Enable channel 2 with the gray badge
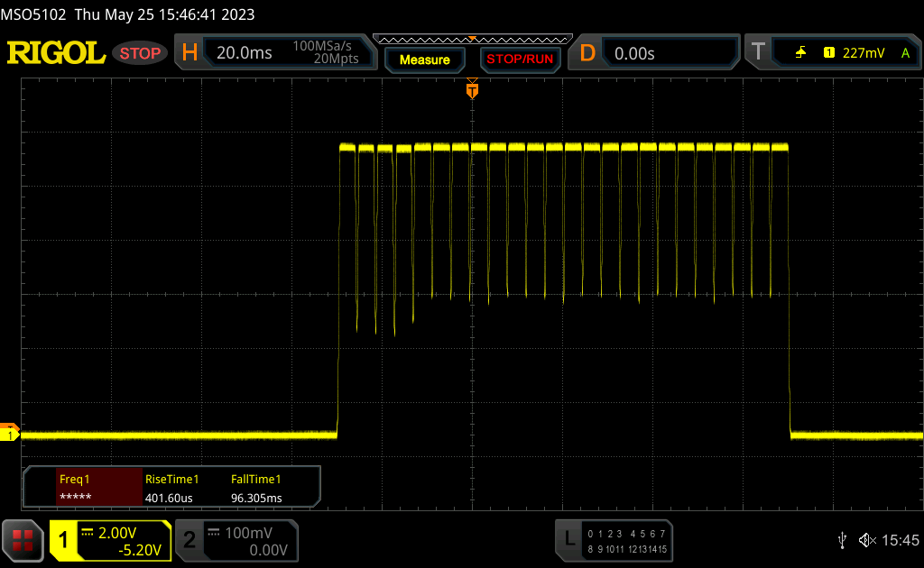Screen dimensions: 924x568 pyautogui.click(x=189, y=540)
